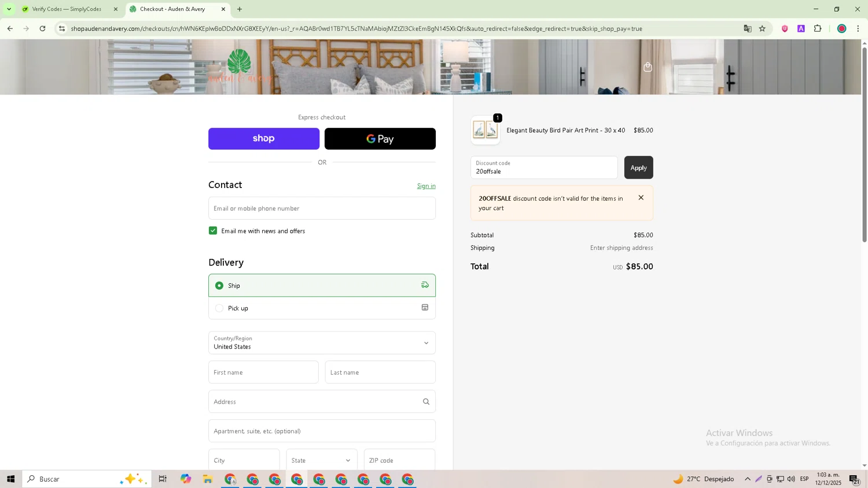
Task: Open the Windows Start menu
Action: point(10,479)
